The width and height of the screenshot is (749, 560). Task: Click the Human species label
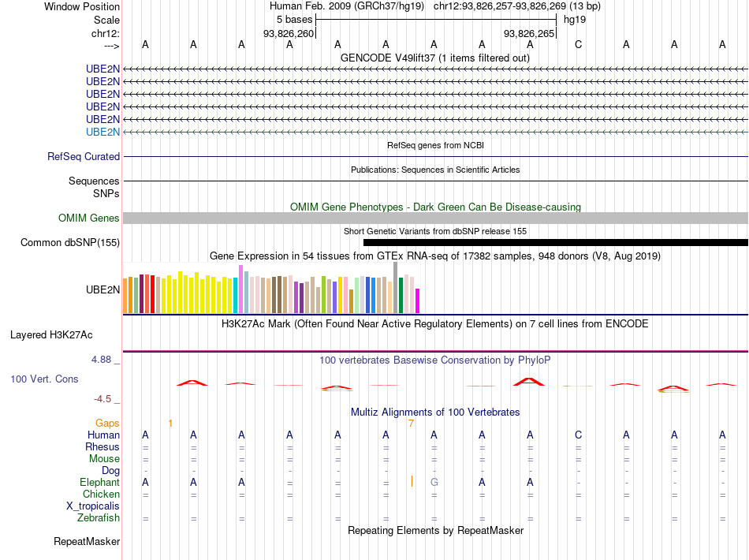click(103, 435)
